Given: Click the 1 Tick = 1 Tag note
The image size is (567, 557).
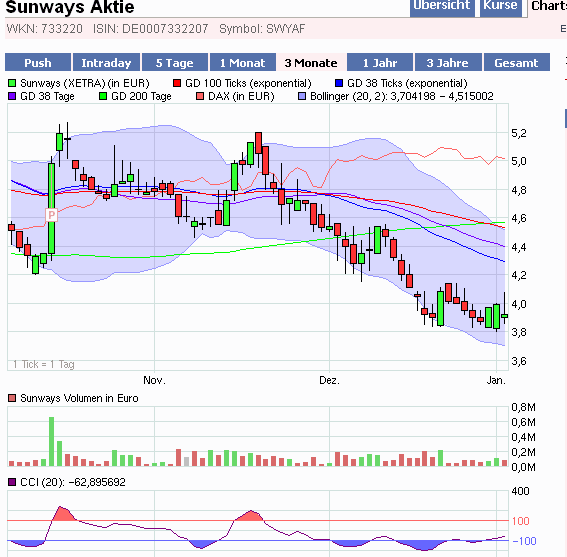Looking at the screenshot, I should [44, 364].
